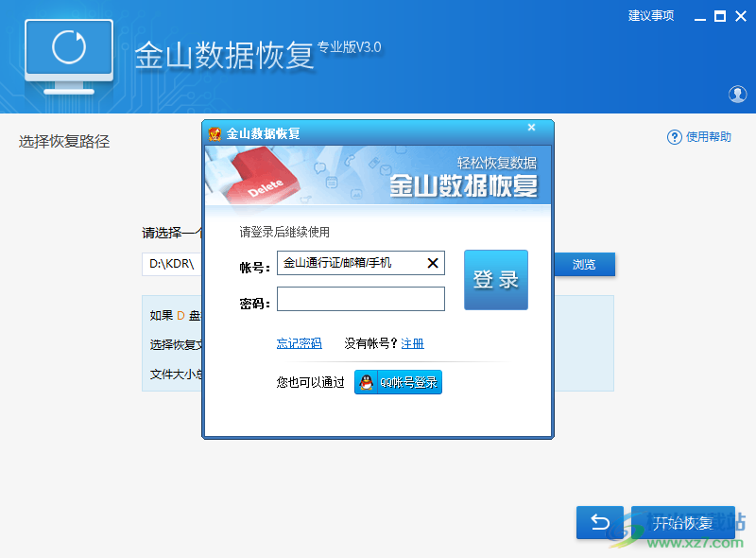
Task: Click the monitor recovery logo icon
Action: (69, 57)
